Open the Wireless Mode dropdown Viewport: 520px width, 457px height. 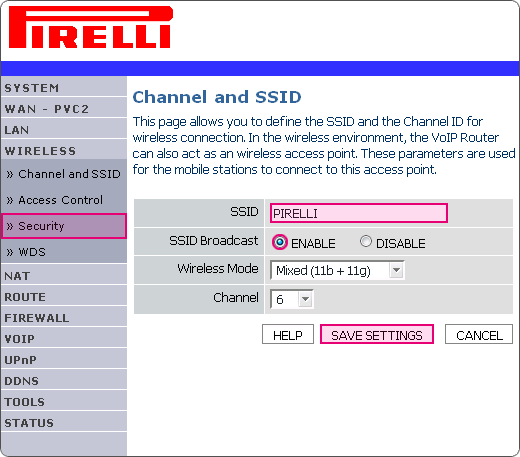coord(337,270)
